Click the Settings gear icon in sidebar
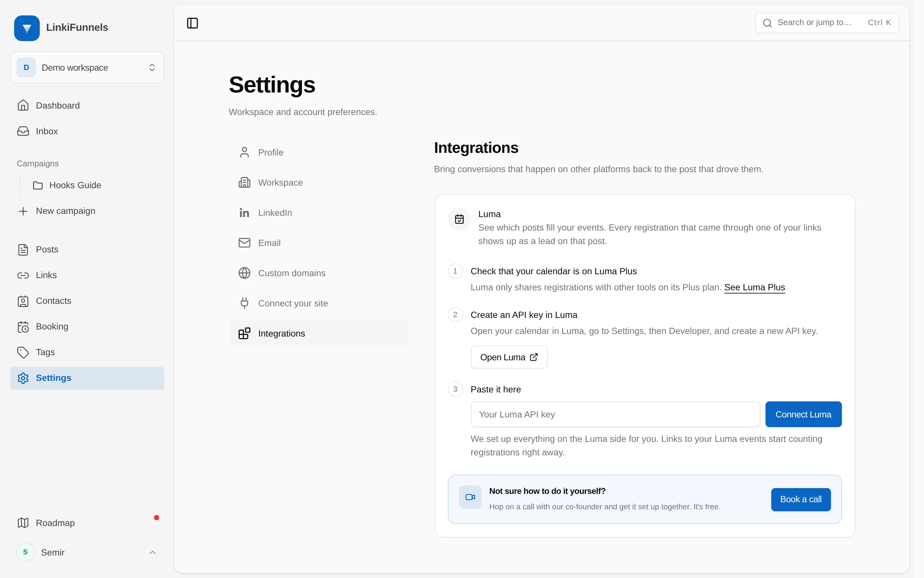Image resolution: width=924 pixels, height=578 pixels. click(x=23, y=378)
